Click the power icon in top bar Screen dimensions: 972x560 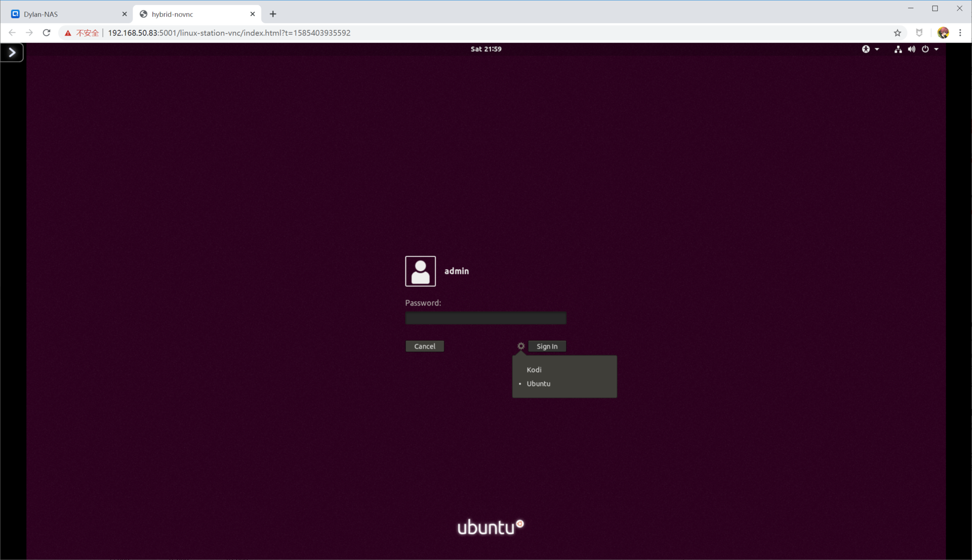pos(925,49)
